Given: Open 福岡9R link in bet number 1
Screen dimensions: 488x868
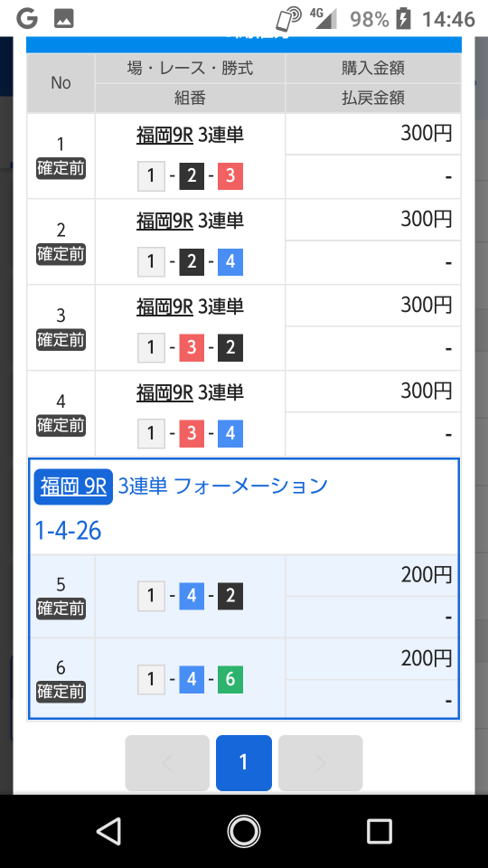Looking at the screenshot, I should (x=164, y=136).
